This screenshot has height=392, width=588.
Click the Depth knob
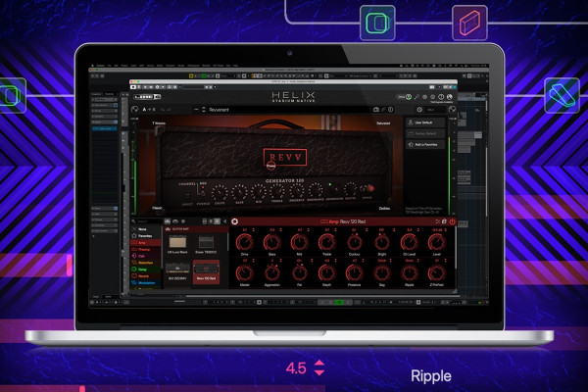click(327, 273)
